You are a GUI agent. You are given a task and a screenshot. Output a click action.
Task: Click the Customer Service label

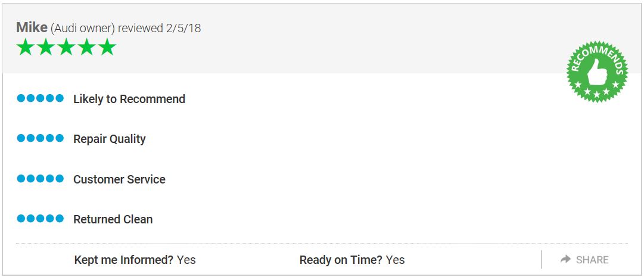[x=119, y=179]
